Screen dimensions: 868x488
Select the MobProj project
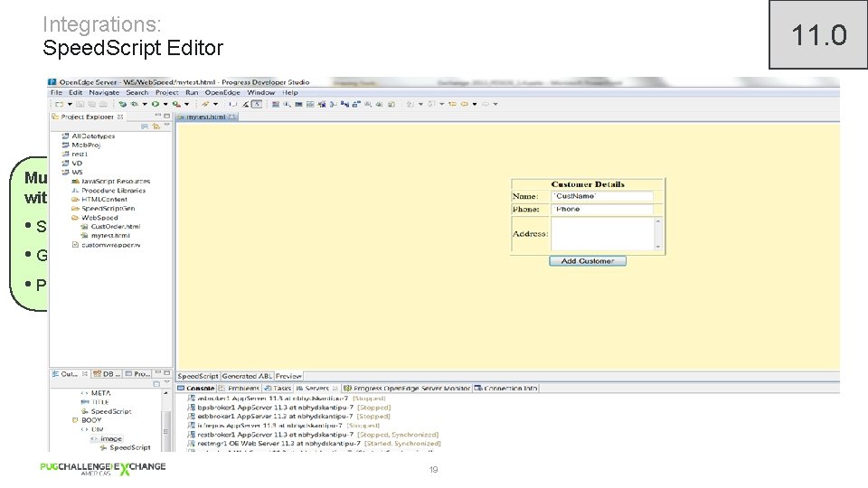coord(80,145)
